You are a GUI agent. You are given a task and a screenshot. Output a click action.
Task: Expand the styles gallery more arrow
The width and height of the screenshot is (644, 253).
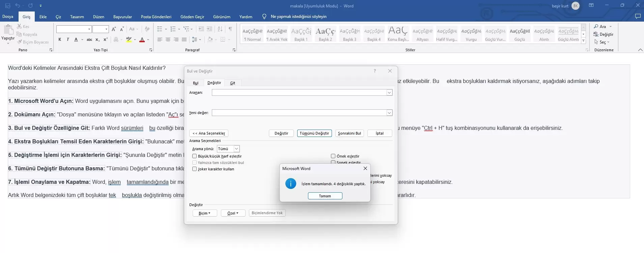click(x=584, y=41)
